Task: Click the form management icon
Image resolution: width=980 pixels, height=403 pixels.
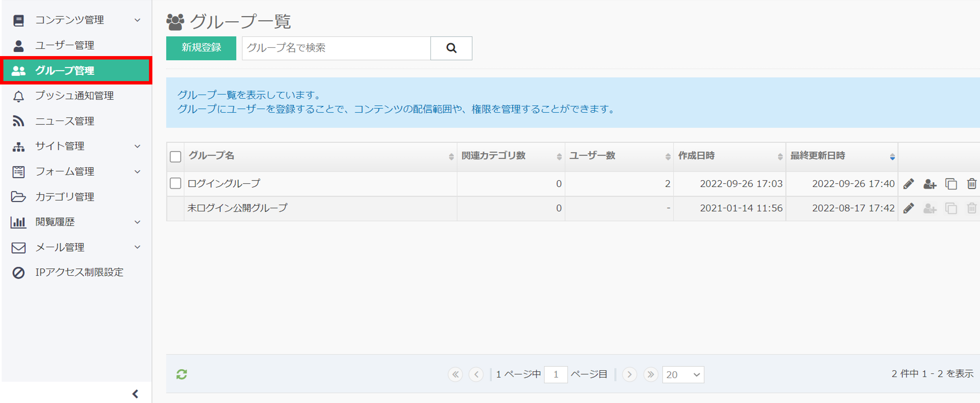Action: point(18,172)
